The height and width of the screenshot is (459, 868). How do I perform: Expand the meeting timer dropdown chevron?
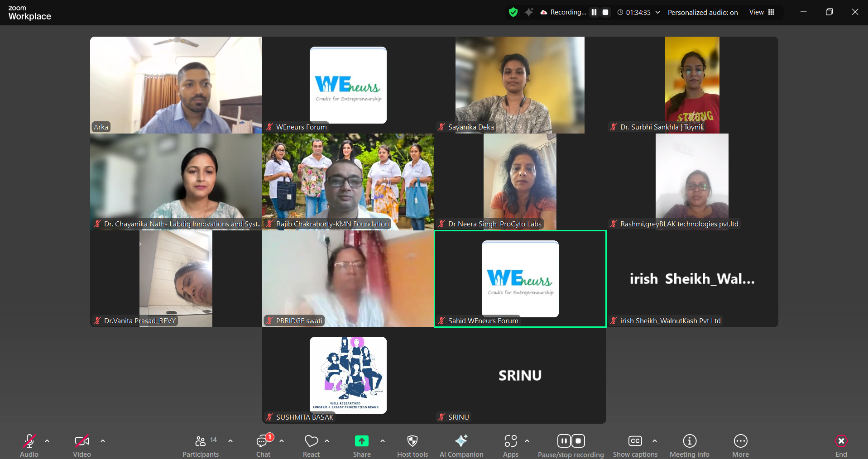pyautogui.click(x=657, y=12)
